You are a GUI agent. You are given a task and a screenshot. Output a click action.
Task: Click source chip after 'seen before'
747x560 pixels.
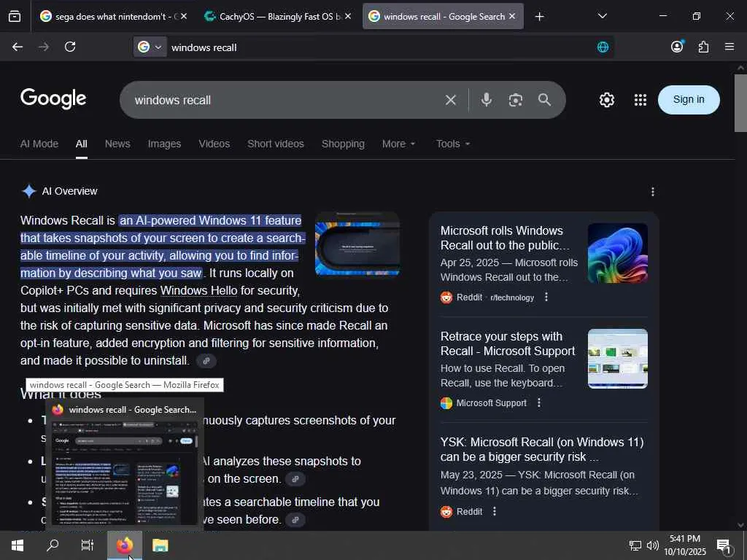pos(295,520)
